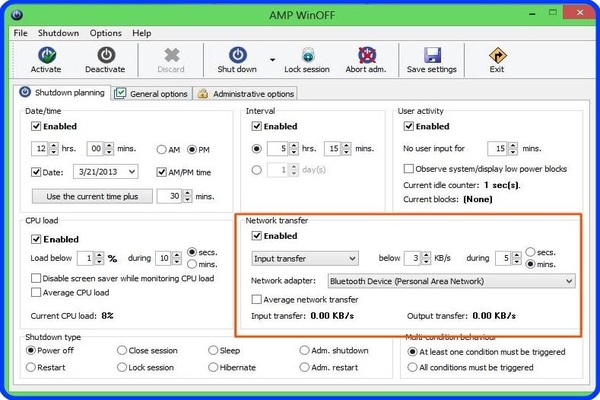Viewport: 600px width, 400px height.
Task: Click the Load below percent field
Action: pyautogui.click(x=86, y=258)
